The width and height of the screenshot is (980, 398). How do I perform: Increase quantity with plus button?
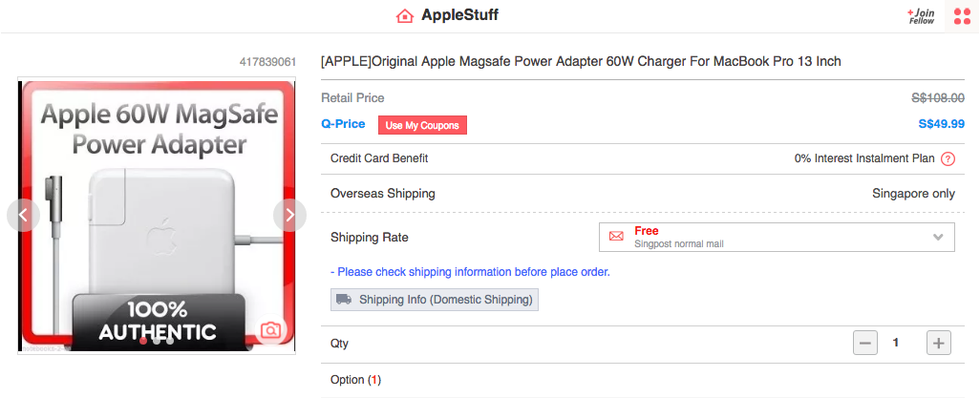coord(939,343)
